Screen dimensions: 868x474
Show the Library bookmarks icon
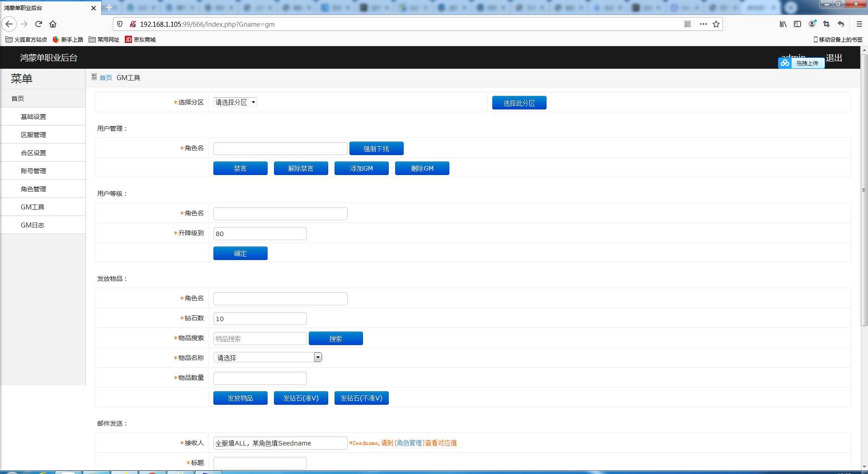coord(783,24)
